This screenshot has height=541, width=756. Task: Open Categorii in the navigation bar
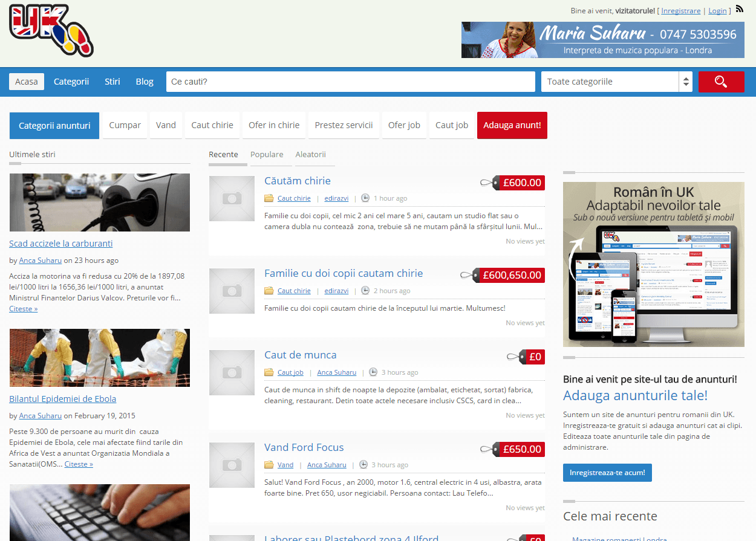coord(71,82)
